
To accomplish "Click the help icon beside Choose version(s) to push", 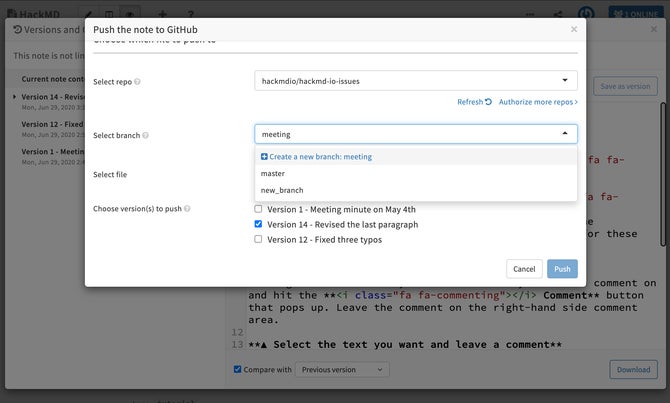I will (187, 209).
